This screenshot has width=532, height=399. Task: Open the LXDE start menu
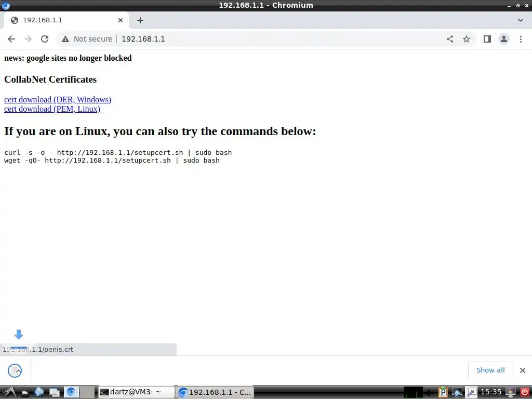(9, 392)
